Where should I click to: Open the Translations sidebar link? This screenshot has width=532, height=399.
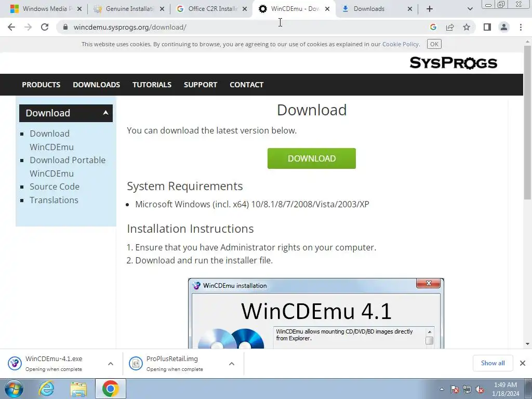tap(54, 200)
